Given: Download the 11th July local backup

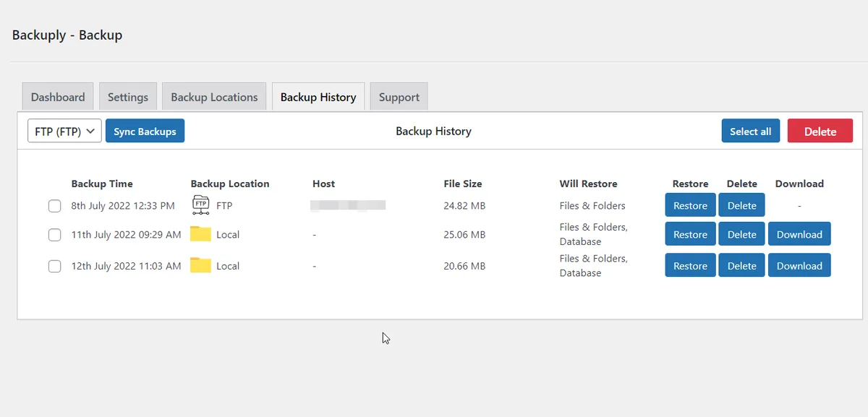Looking at the screenshot, I should click(x=799, y=234).
